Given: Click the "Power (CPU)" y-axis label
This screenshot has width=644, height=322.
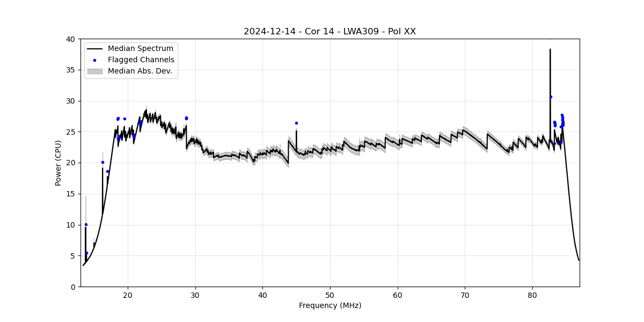Looking at the screenshot, I should (58, 163).
